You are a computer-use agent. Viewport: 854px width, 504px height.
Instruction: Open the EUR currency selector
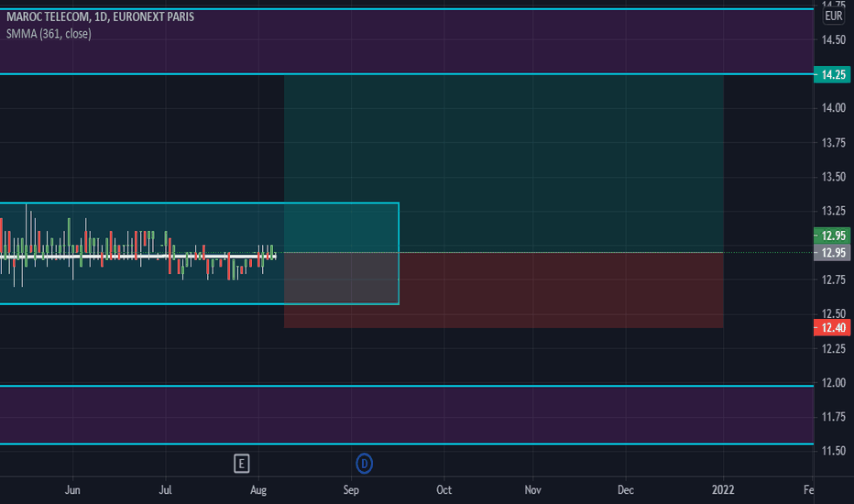pyautogui.click(x=833, y=16)
